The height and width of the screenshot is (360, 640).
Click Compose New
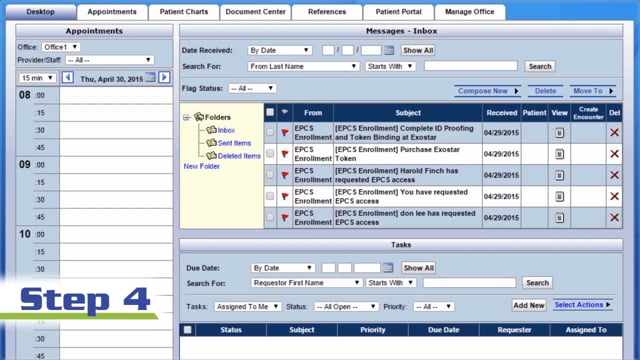click(488, 91)
